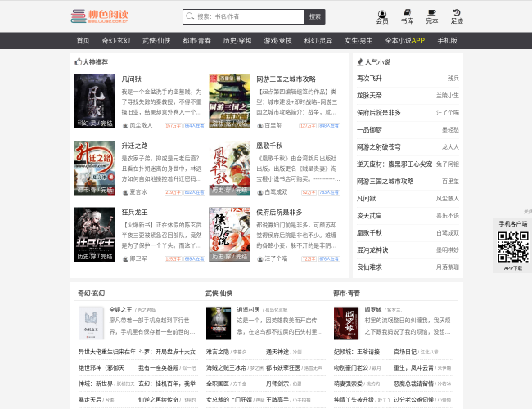Open 全本小说APP navigation link
This screenshot has height=409, width=532.
pos(405,41)
